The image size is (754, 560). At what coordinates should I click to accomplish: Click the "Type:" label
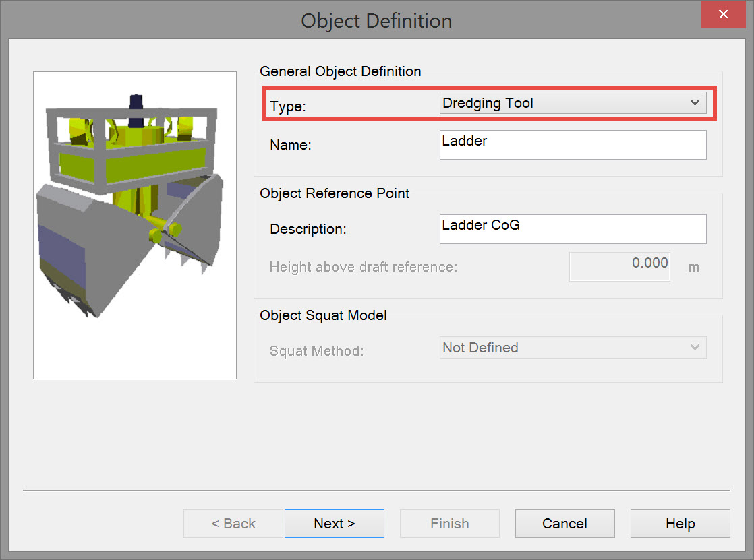[288, 106]
